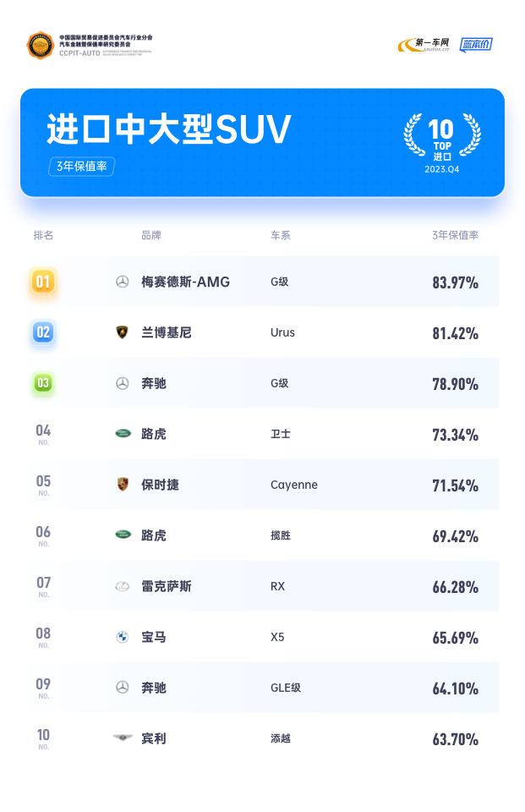
Task: Click the blue 02 rank badge
Action: 43,332
